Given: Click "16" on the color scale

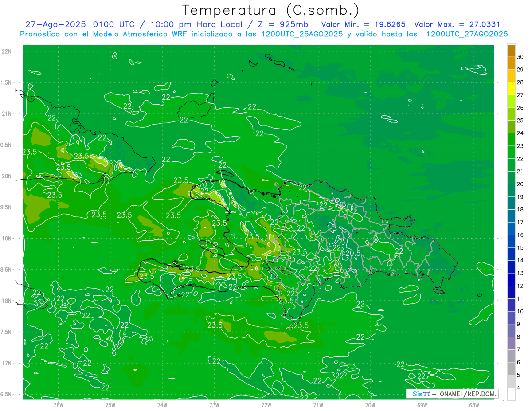Looking at the screenshot, I should tap(520, 235).
